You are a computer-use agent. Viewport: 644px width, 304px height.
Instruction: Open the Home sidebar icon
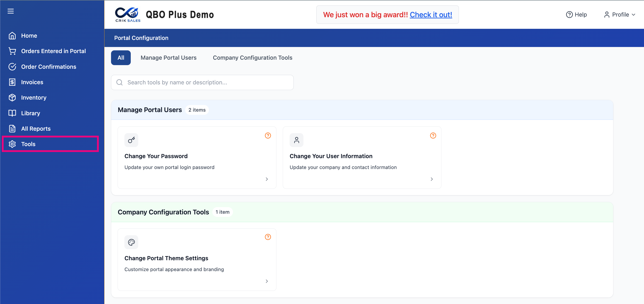pos(12,36)
